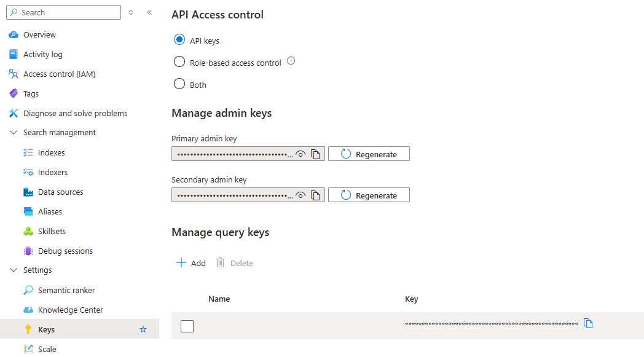Click the Delete query key button
644x357 pixels.
[x=235, y=263]
